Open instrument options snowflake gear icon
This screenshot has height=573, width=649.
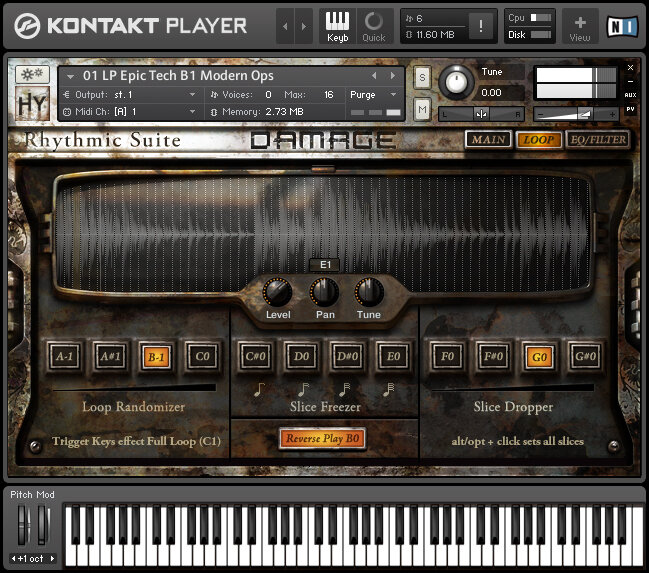tap(32, 74)
